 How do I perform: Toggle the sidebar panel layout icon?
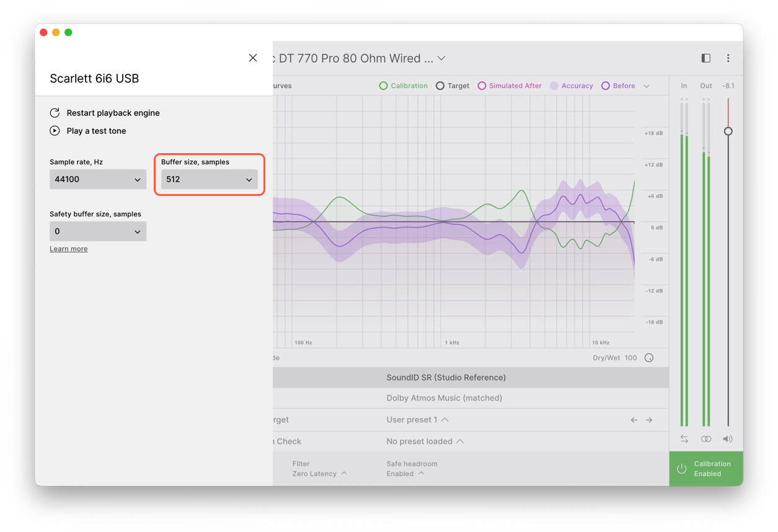click(705, 58)
